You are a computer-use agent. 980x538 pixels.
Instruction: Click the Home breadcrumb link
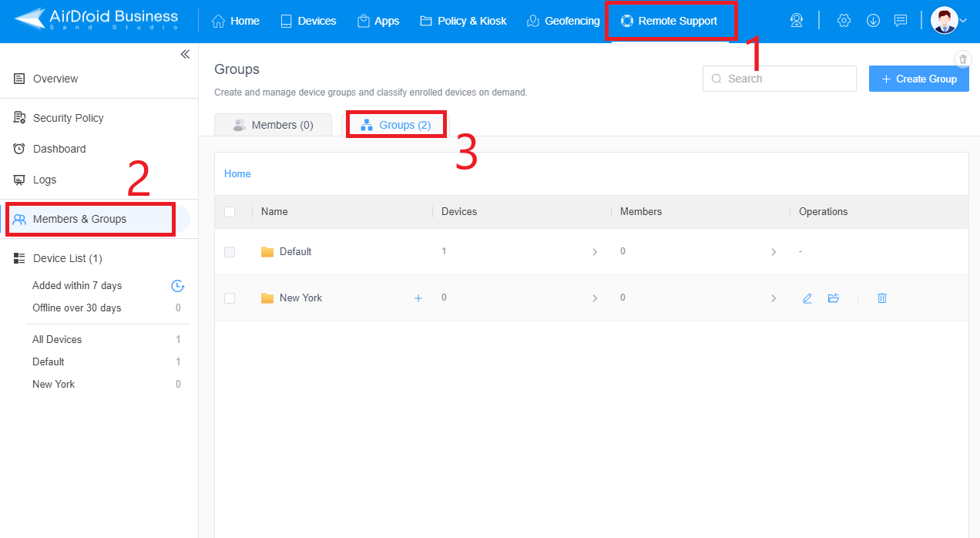pyautogui.click(x=237, y=173)
